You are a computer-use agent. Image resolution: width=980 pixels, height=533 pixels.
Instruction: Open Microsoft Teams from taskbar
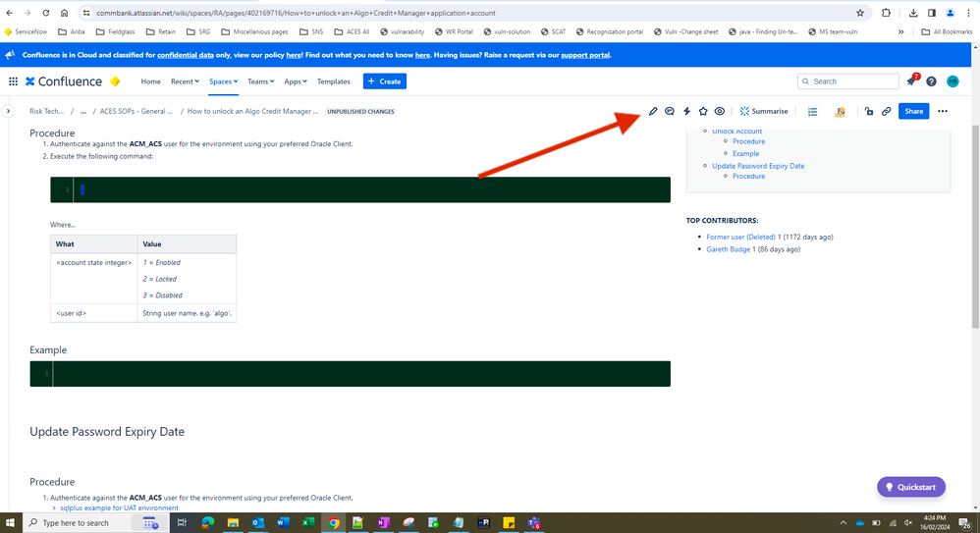pos(534,522)
